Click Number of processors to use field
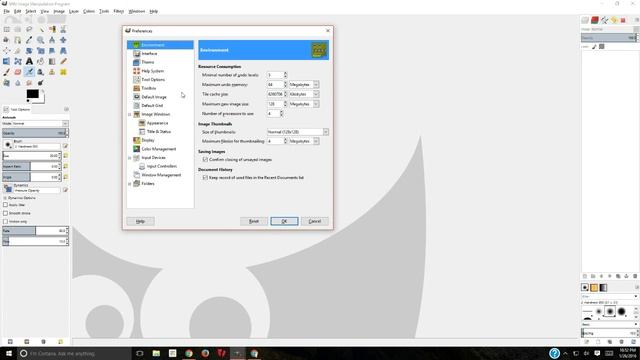 click(x=275, y=113)
